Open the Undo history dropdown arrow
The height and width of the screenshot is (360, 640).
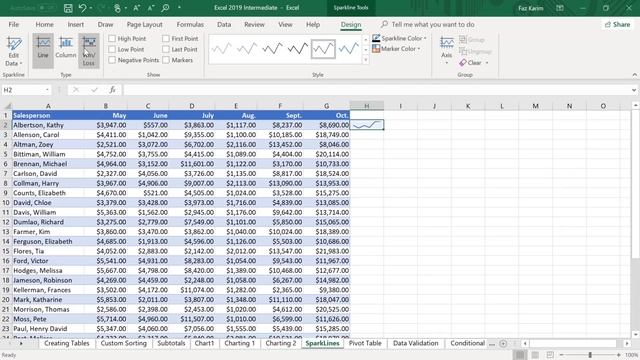[91, 8]
